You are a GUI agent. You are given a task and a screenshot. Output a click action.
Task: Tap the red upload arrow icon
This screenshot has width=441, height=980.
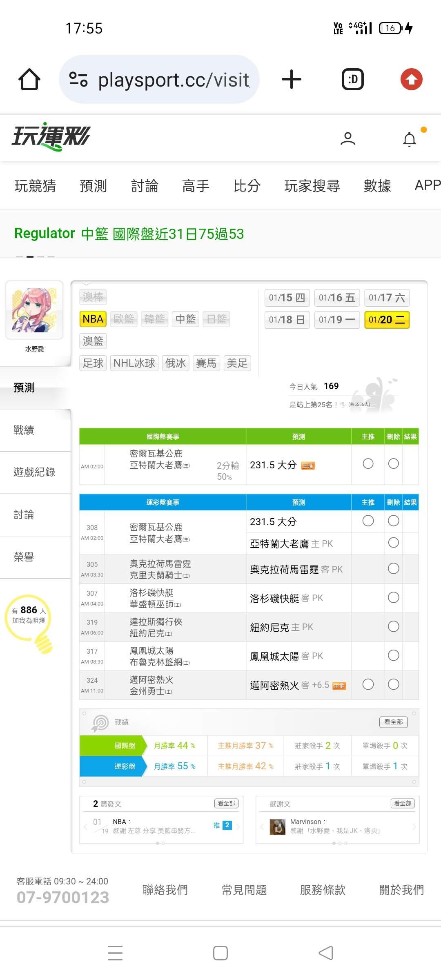click(x=411, y=79)
